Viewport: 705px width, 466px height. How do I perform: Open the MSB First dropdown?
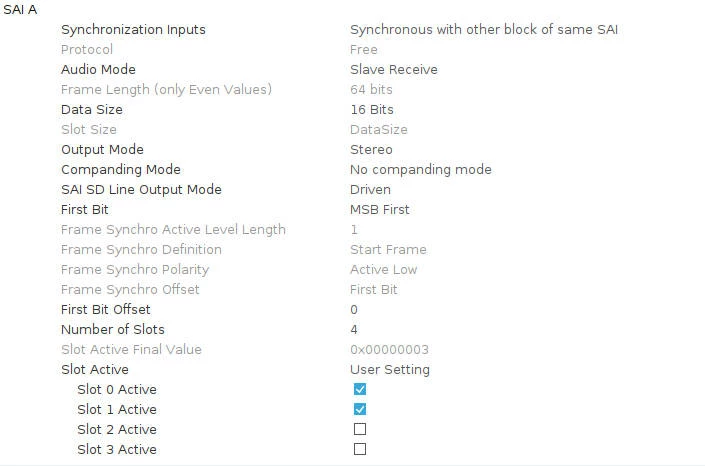(x=379, y=210)
